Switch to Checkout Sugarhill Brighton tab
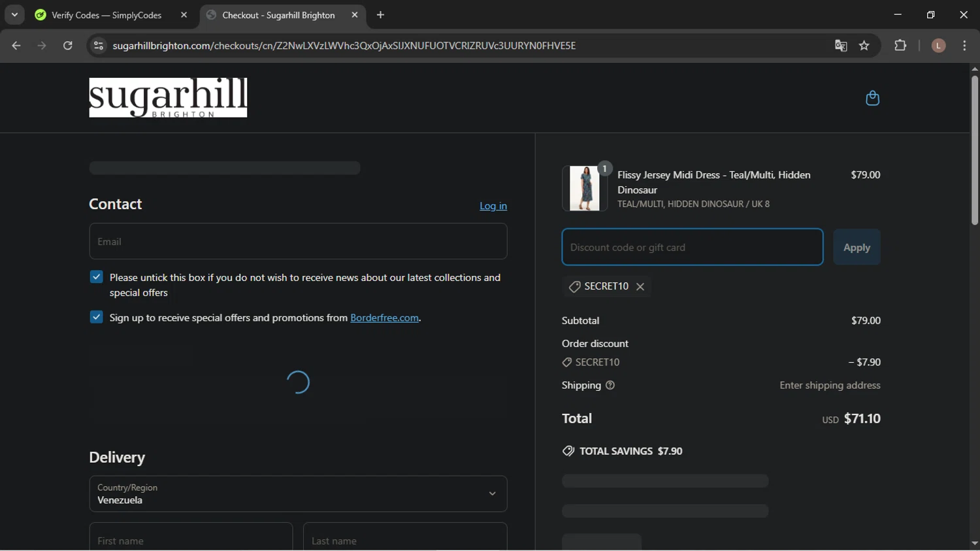Image resolution: width=980 pixels, height=551 pixels. 279,15
